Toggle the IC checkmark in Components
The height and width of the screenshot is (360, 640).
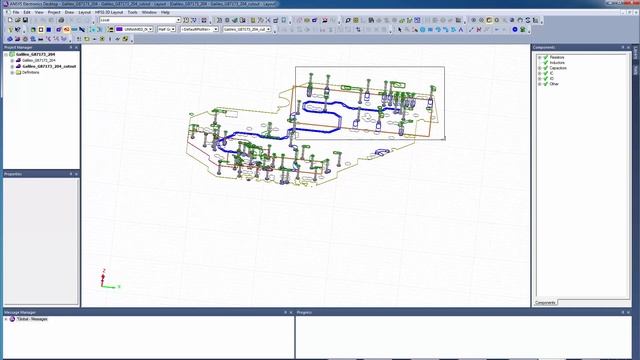[x=546, y=73]
